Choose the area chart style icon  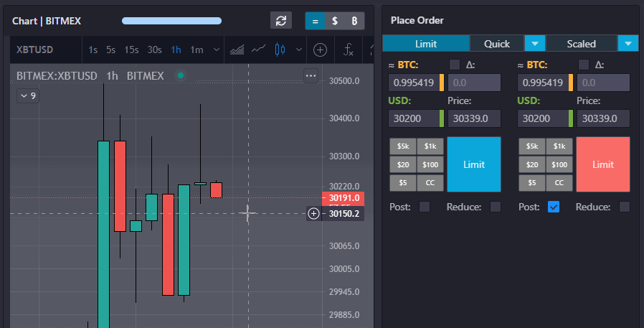tap(237, 50)
